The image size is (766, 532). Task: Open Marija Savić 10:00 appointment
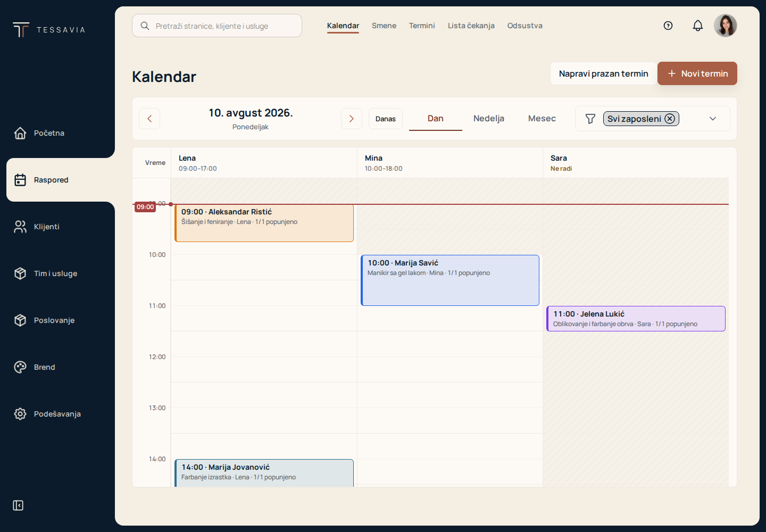point(450,280)
